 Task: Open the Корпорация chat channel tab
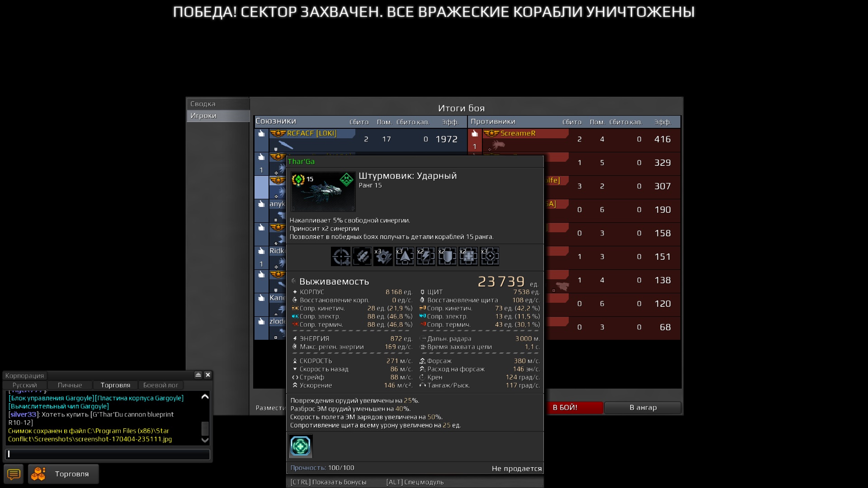click(x=25, y=375)
